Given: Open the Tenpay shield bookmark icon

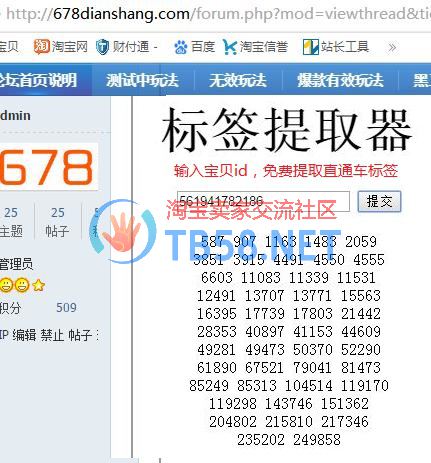Looking at the screenshot, I should (x=102, y=47).
